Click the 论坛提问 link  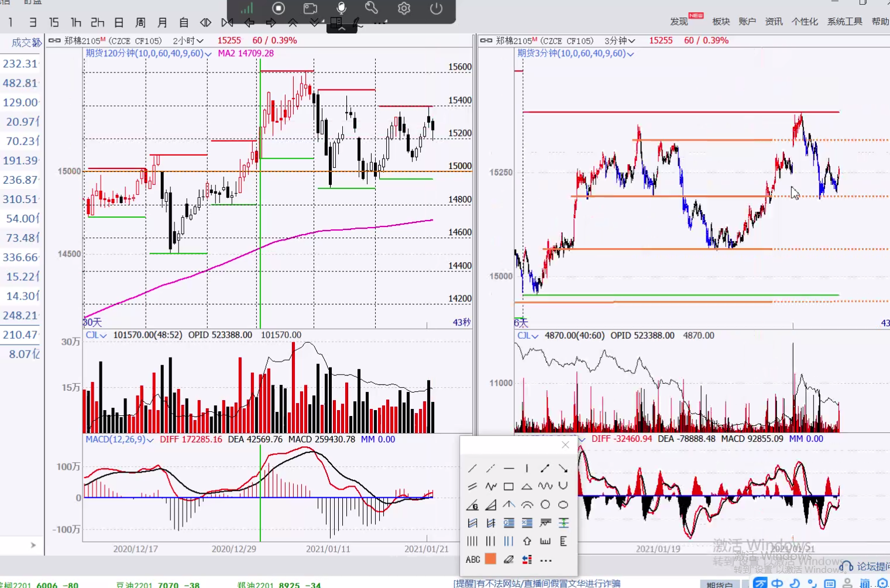tap(872, 566)
